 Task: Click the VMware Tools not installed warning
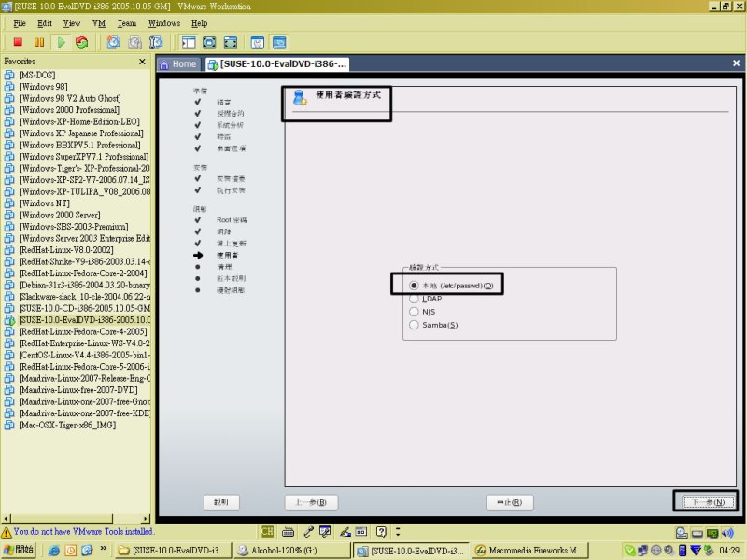pos(78,531)
